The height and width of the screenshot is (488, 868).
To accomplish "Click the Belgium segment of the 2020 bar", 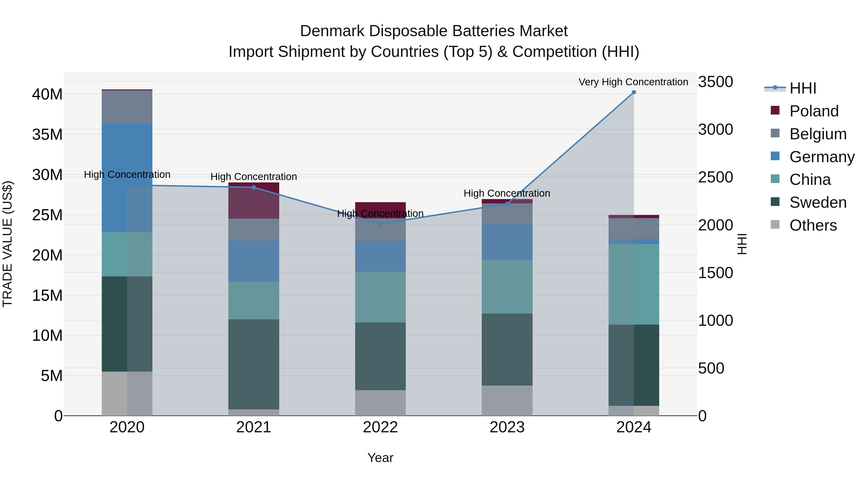I will 127,107.
